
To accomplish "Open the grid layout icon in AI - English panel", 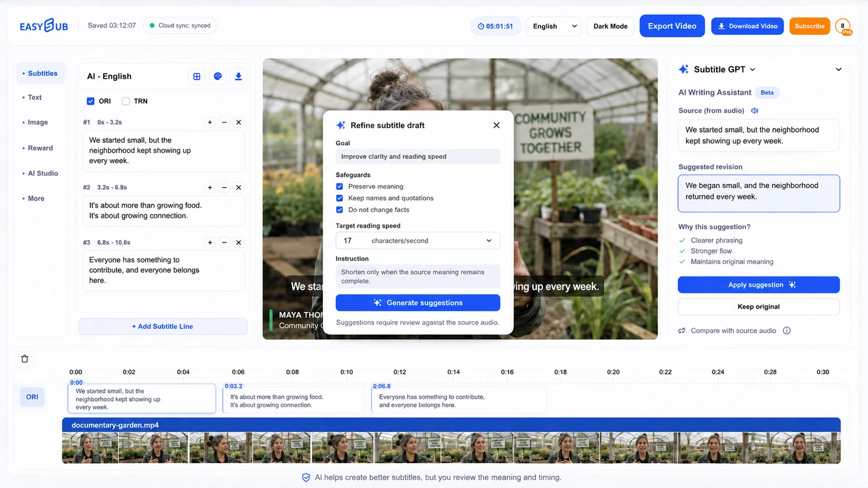I will coord(197,76).
